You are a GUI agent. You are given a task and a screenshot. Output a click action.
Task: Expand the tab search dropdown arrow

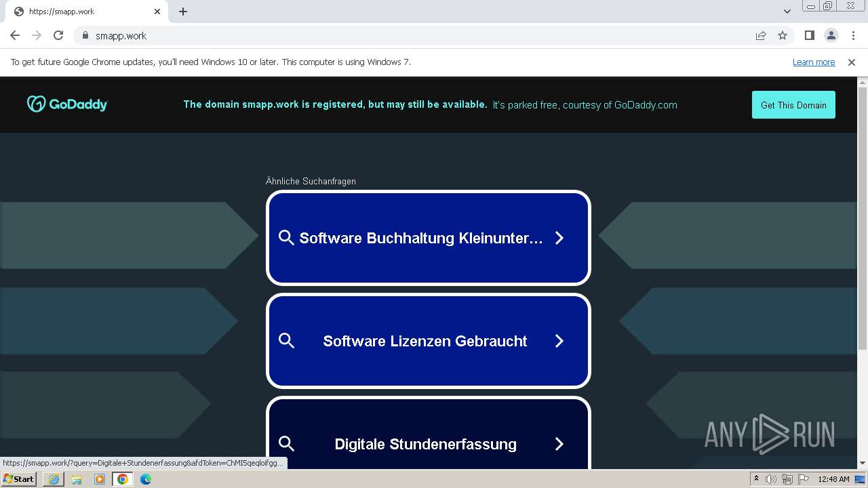787,12
